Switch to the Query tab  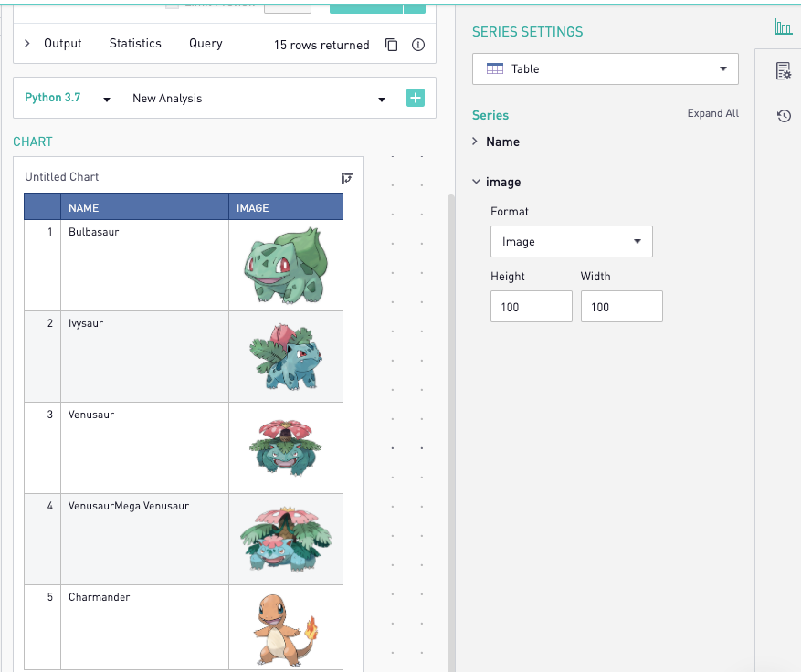(x=206, y=44)
